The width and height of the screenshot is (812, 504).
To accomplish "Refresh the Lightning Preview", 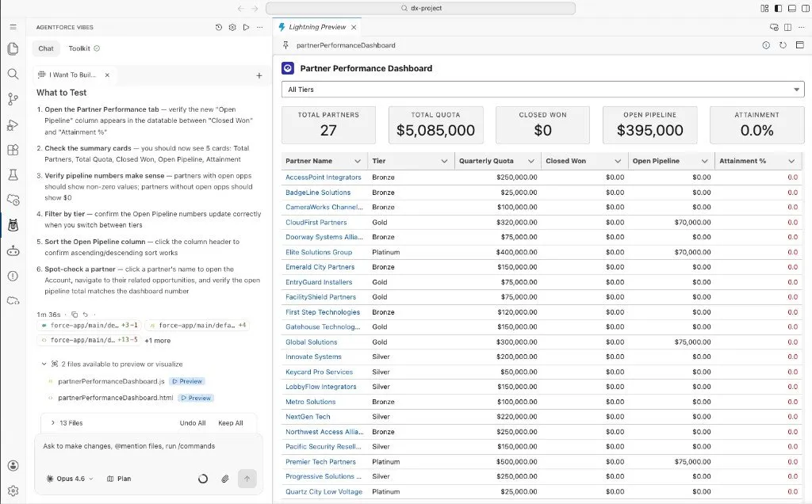I will 783,45.
